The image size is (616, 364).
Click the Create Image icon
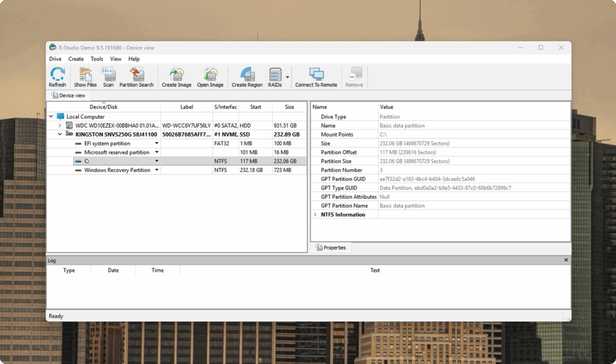pos(176,77)
